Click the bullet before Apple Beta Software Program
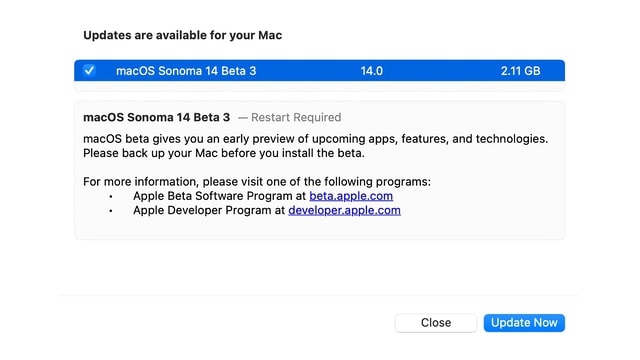Screen dimensions: 640x360 [x=111, y=197]
